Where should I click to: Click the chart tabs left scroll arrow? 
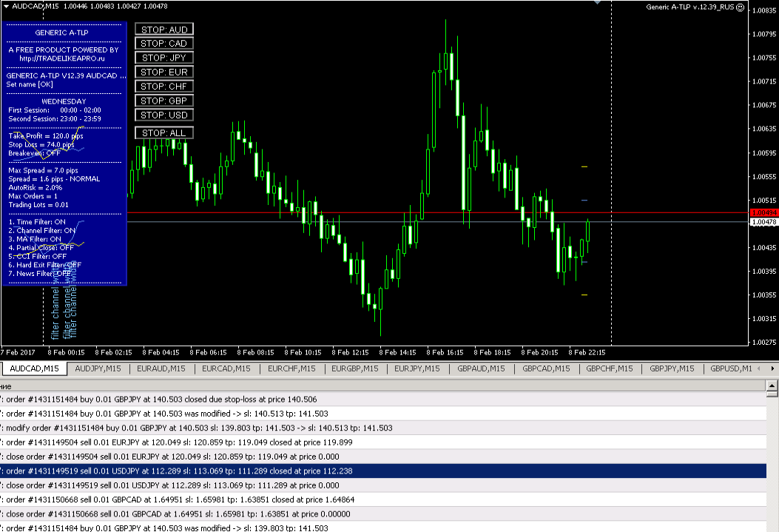click(758, 368)
